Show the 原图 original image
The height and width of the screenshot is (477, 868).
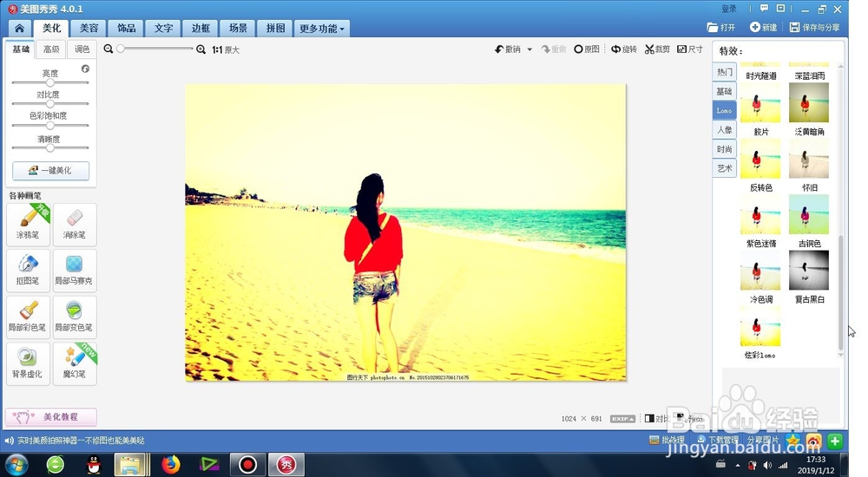point(587,49)
